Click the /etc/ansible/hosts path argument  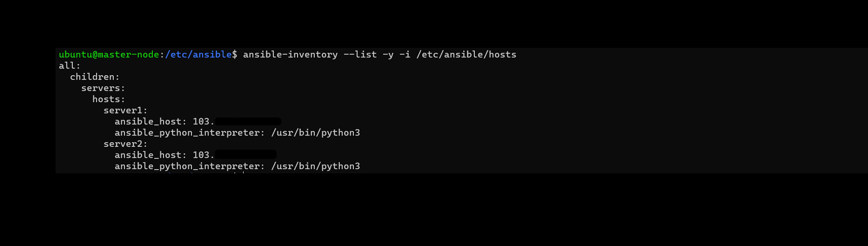pos(466,54)
